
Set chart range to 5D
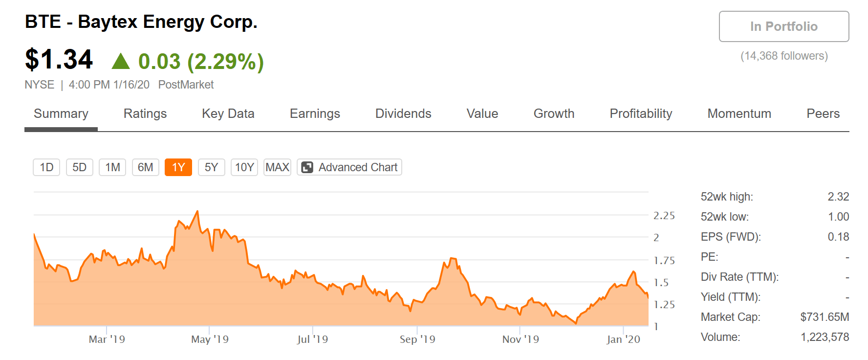coord(79,167)
